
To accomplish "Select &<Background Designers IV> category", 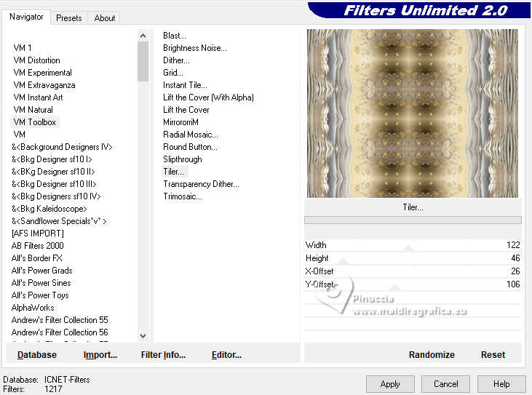I will 62,147.
